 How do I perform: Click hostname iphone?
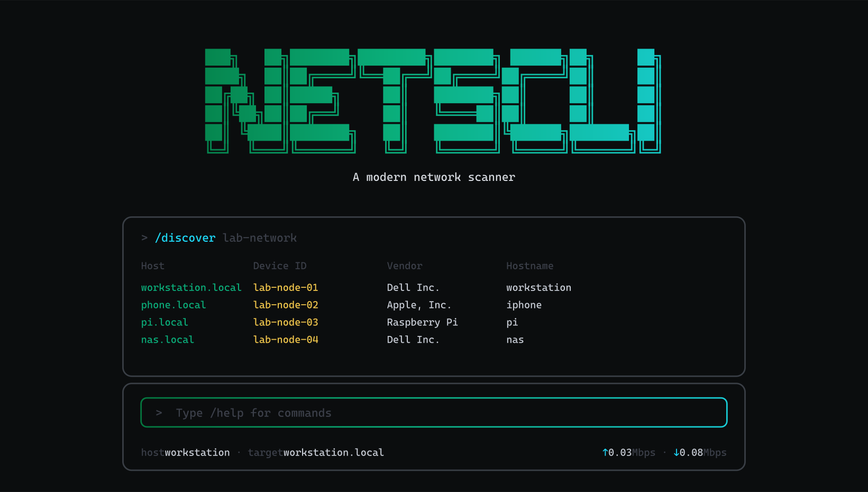coord(524,305)
